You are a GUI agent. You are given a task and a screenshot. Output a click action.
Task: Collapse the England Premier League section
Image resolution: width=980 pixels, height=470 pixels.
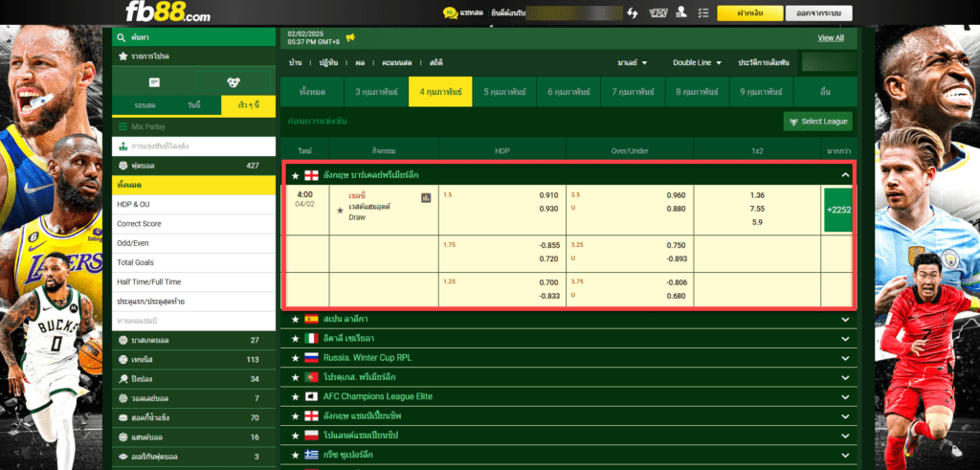coord(846,175)
